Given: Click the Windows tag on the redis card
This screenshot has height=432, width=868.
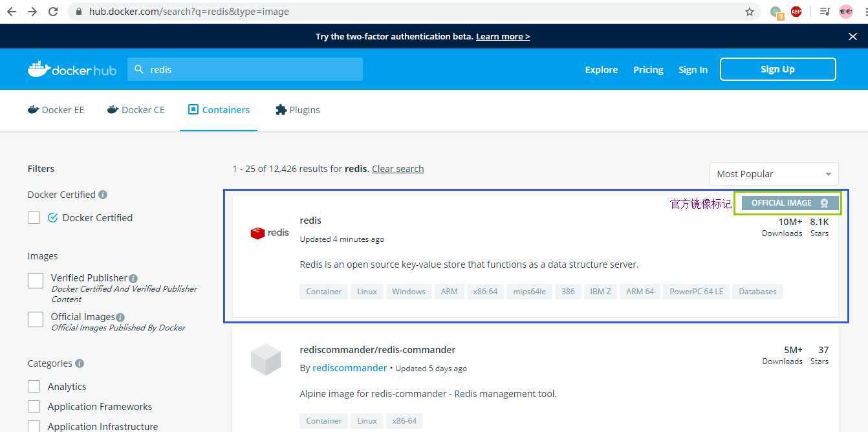Looking at the screenshot, I should coord(409,292).
